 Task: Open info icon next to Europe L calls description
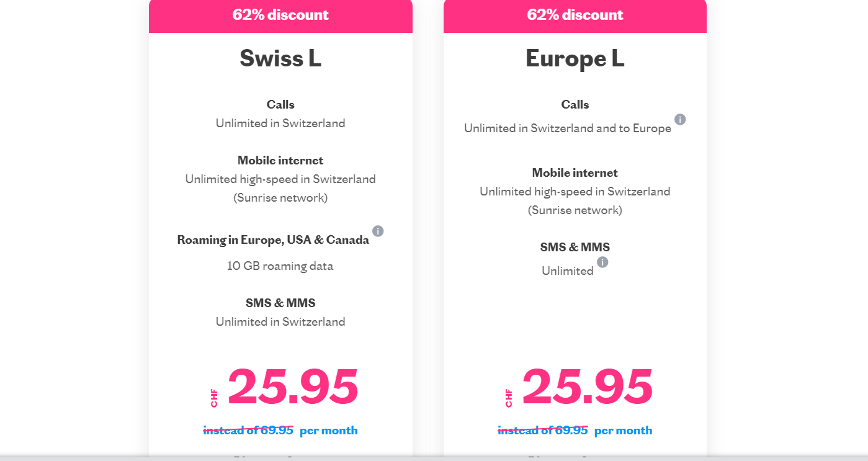point(680,119)
